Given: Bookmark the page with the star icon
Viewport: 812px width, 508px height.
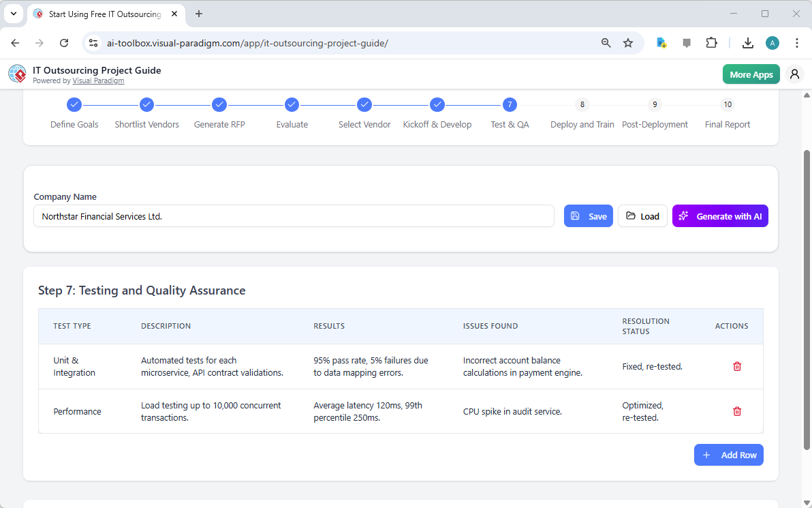Looking at the screenshot, I should click(627, 42).
